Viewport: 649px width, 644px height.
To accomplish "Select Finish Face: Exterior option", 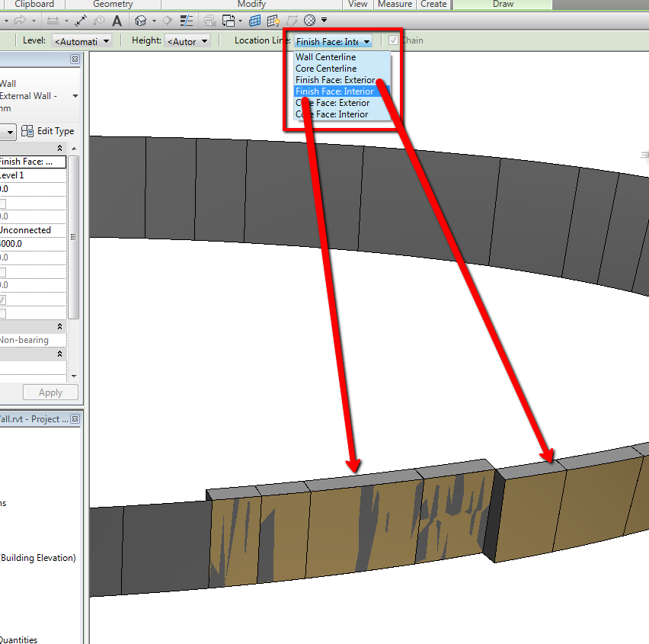I will pos(335,80).
